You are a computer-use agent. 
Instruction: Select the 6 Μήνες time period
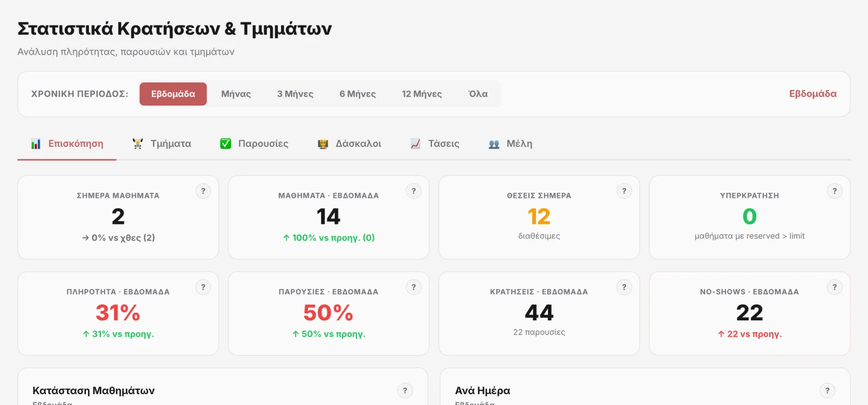tap(358, 94)
